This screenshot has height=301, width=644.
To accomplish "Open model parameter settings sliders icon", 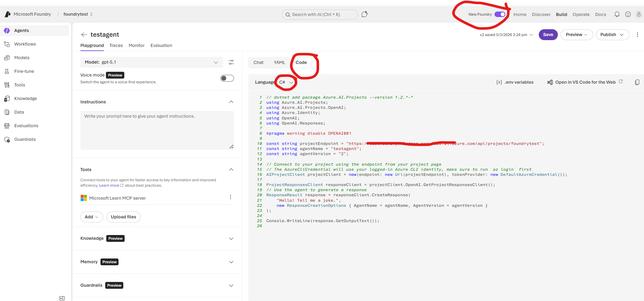I will 231,62.
